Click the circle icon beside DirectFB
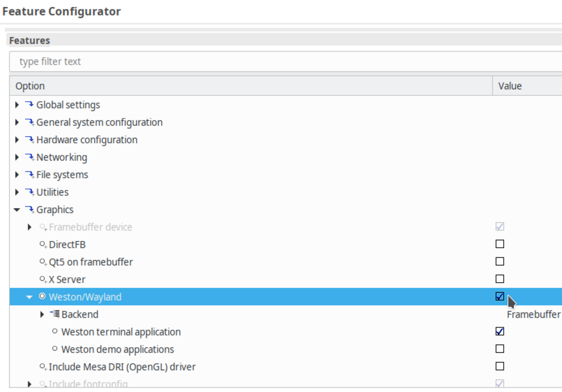 41,244
